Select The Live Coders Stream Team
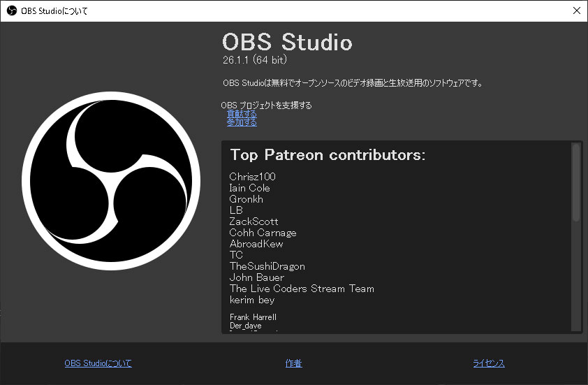 (302, 289)
